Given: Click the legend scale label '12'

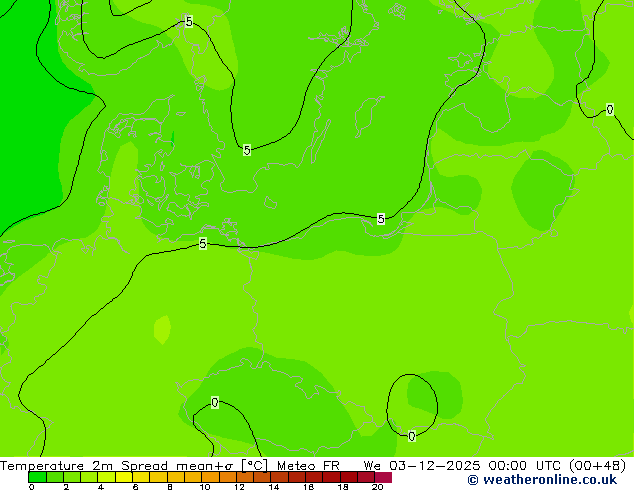Looking at the screenshot, I should 239,487.
